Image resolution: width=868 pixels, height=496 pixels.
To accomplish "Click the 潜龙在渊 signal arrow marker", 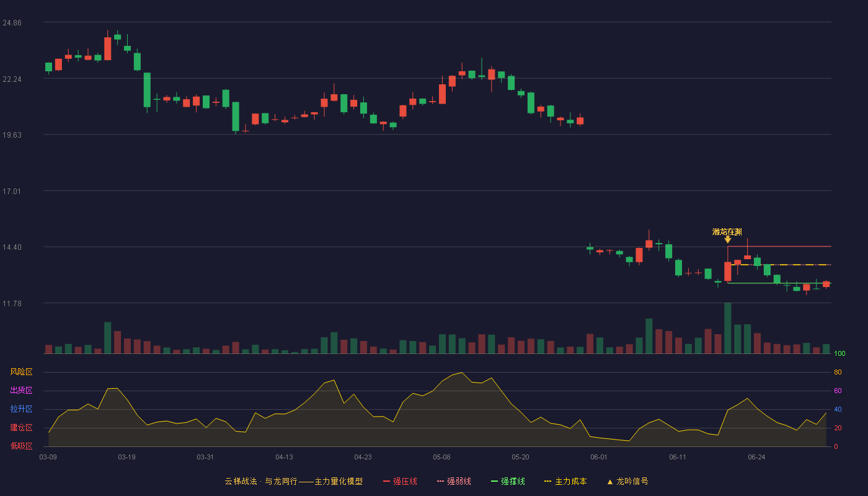I will tap(727, 239).
